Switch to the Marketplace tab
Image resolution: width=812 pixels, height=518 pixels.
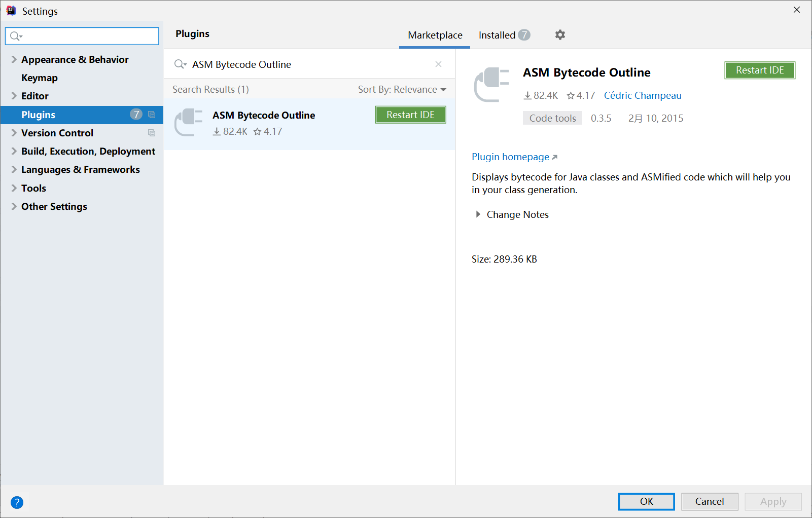435,35
